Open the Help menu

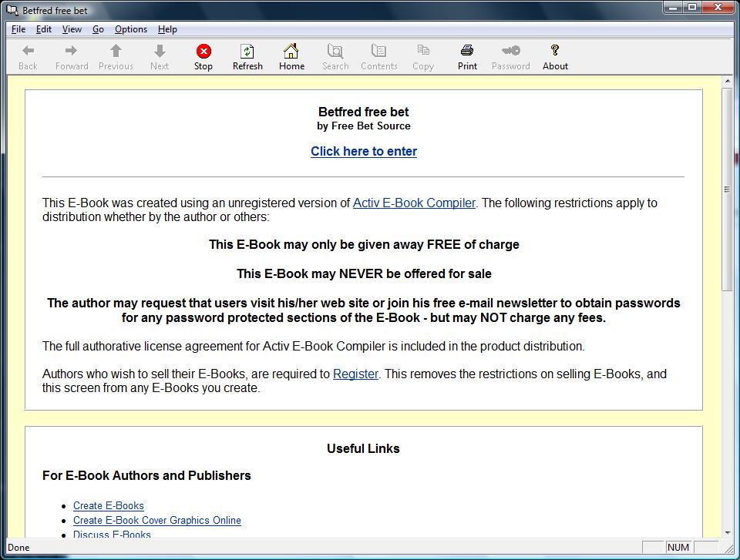(167, 29)
